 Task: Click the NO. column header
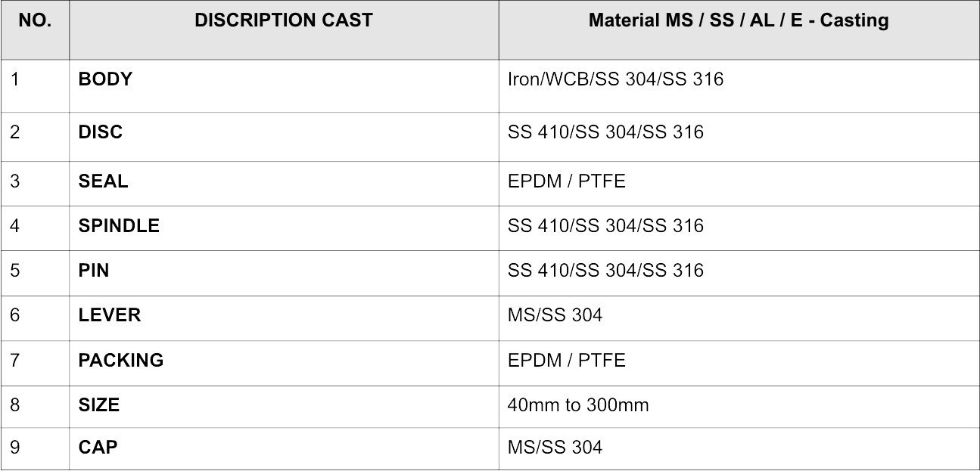pos(35,21)
